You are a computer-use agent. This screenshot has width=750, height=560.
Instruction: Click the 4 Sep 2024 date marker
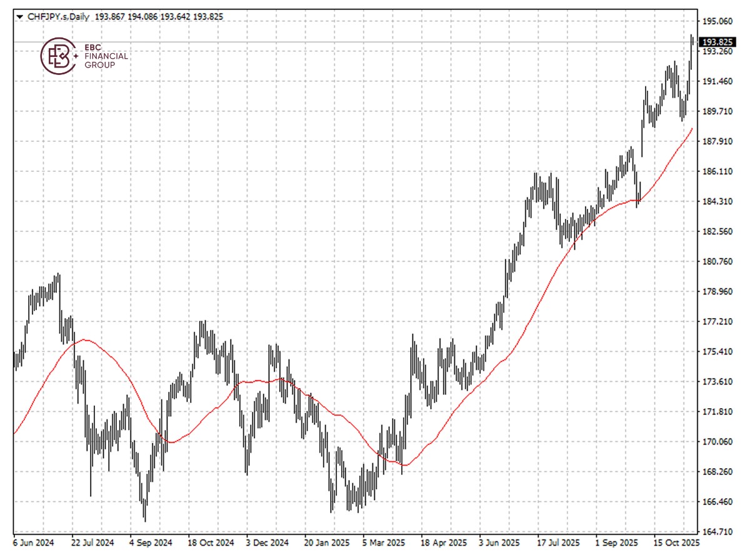(x=151, y=542)
